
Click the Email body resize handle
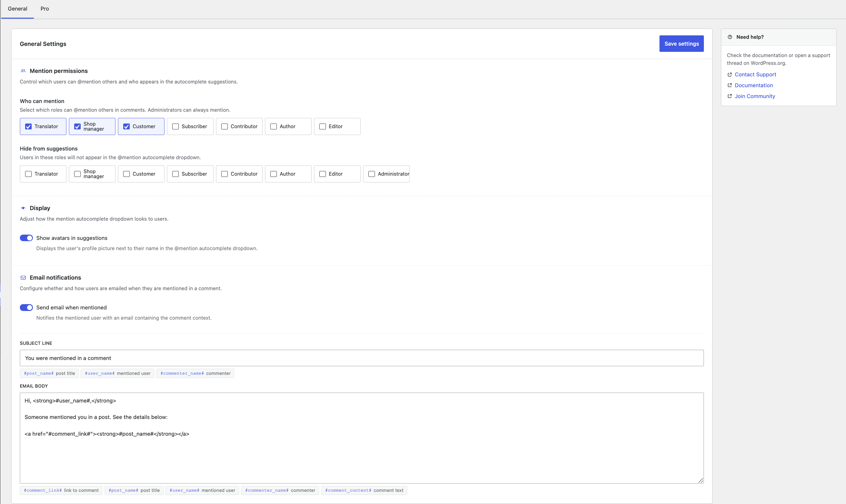click(x=701, y=480)
